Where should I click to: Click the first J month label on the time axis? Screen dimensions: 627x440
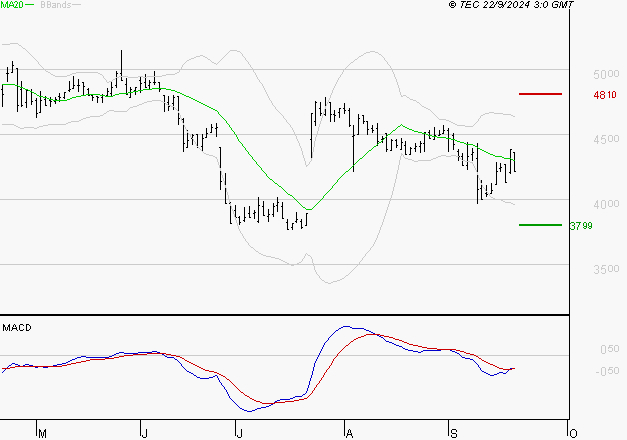145,434
